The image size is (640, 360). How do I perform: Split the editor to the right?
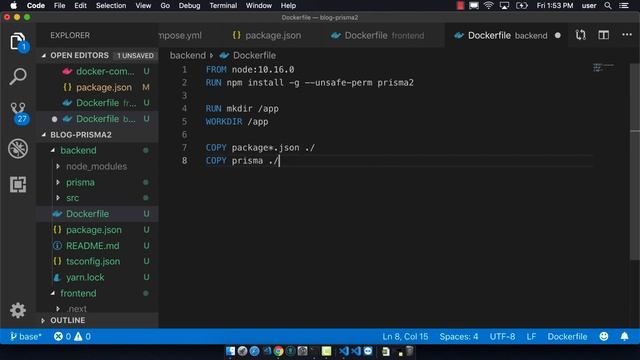click(603, 35)
